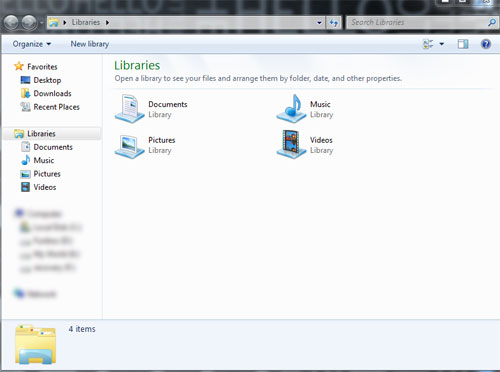
Task: Change your view icon
Action: tap(428, 44)
